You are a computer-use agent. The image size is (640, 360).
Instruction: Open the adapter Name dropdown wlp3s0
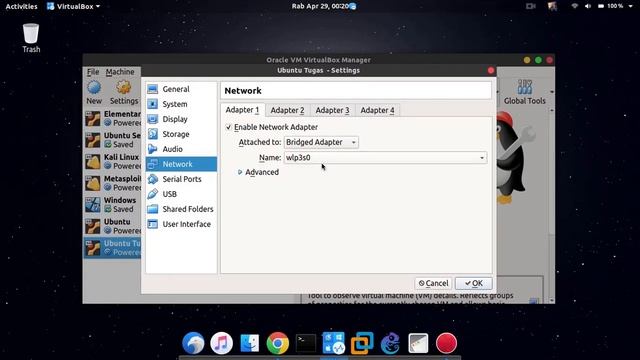(x=385, y=158)
